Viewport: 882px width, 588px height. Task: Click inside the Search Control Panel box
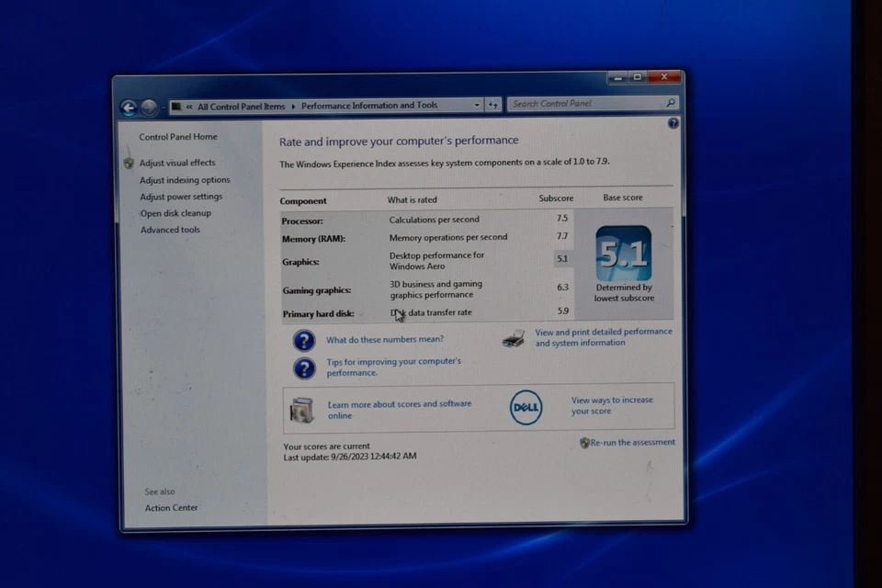(579, 104)
